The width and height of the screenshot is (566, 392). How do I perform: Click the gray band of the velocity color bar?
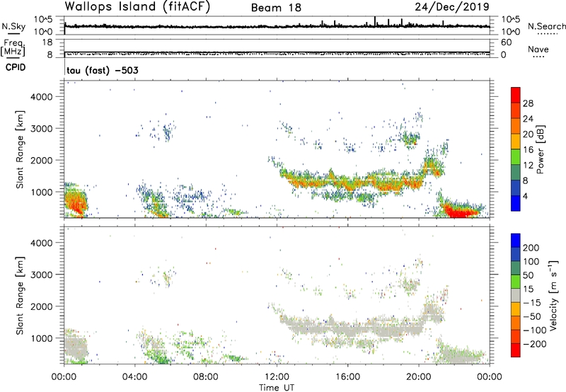(516, 296)
